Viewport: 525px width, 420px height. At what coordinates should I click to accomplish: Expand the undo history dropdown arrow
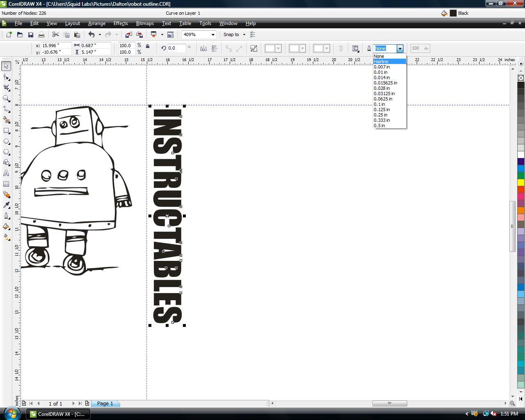pyautogui.click(x=100, y=35)
